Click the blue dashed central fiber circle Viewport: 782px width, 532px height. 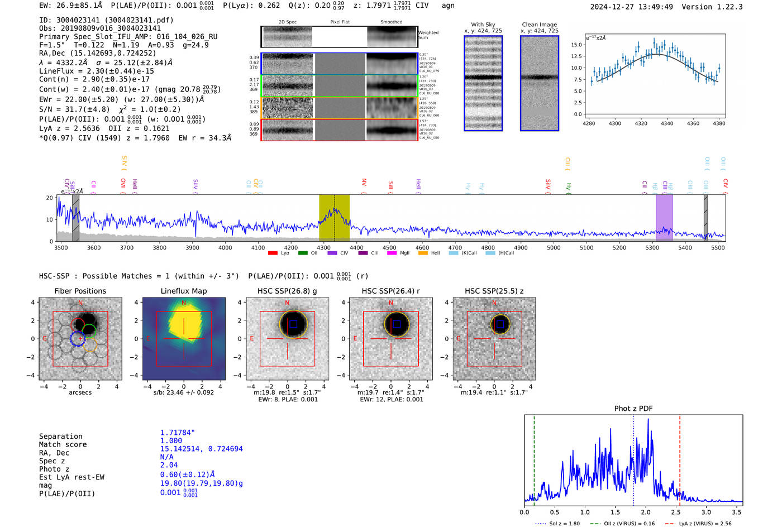pos(78,338)
